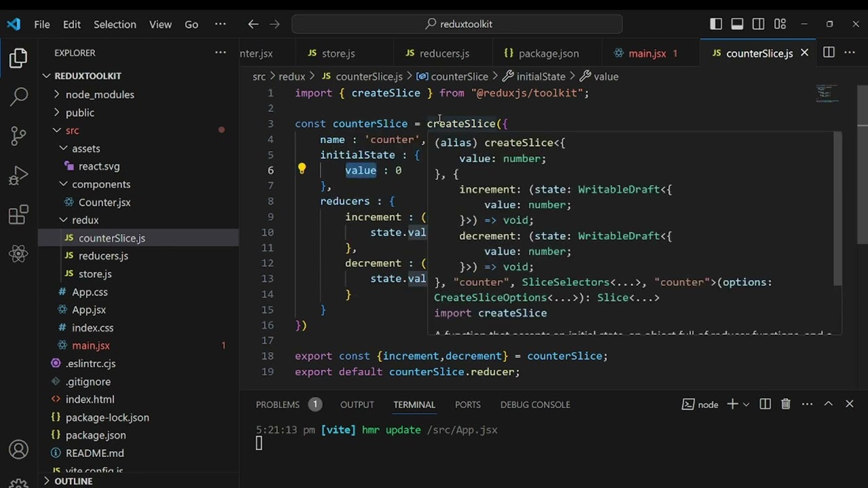
Task: Open terminal panel More Actions ellipsis
Action: click(807, 404)
